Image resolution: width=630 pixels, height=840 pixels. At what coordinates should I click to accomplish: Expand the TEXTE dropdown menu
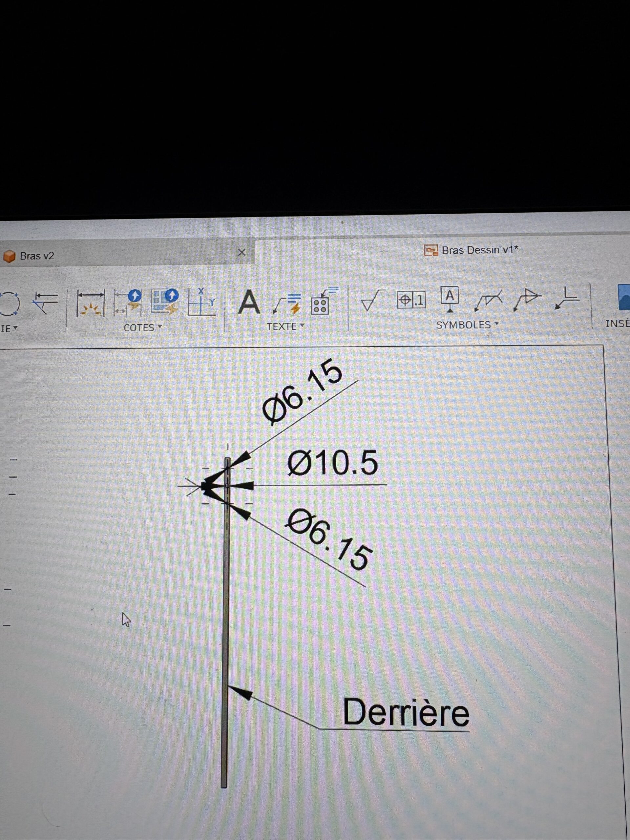[x=285, y=326]
